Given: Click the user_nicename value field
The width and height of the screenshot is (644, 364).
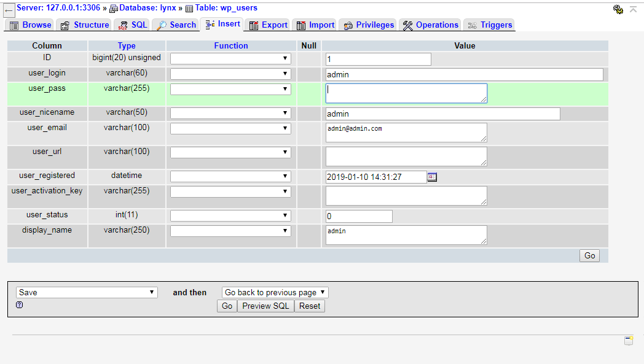Looking at the screenshot, I should (x=442, y=114).
